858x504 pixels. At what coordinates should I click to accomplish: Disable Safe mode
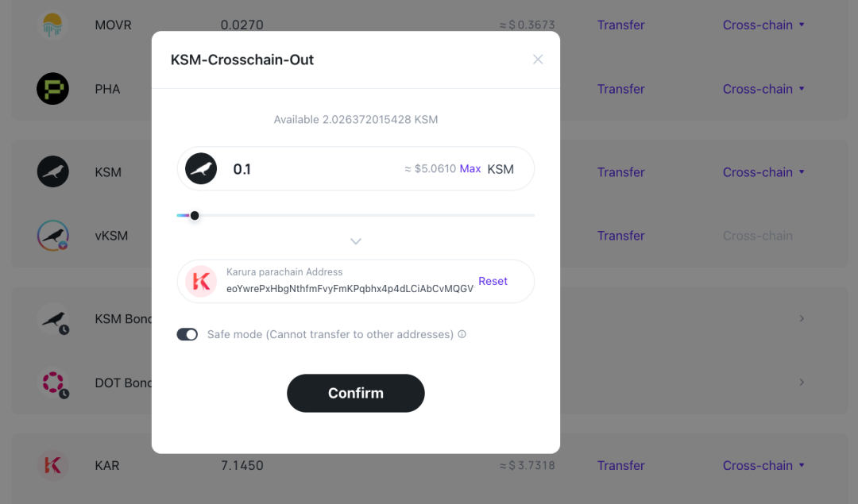click(x=187, y=334)
